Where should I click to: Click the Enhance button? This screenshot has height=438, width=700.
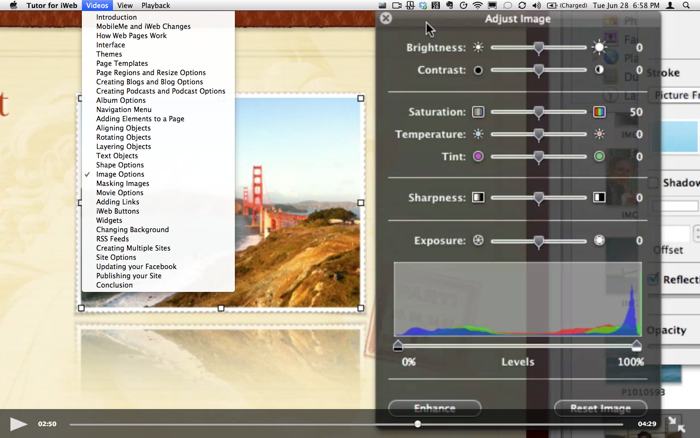click(434, 408)
